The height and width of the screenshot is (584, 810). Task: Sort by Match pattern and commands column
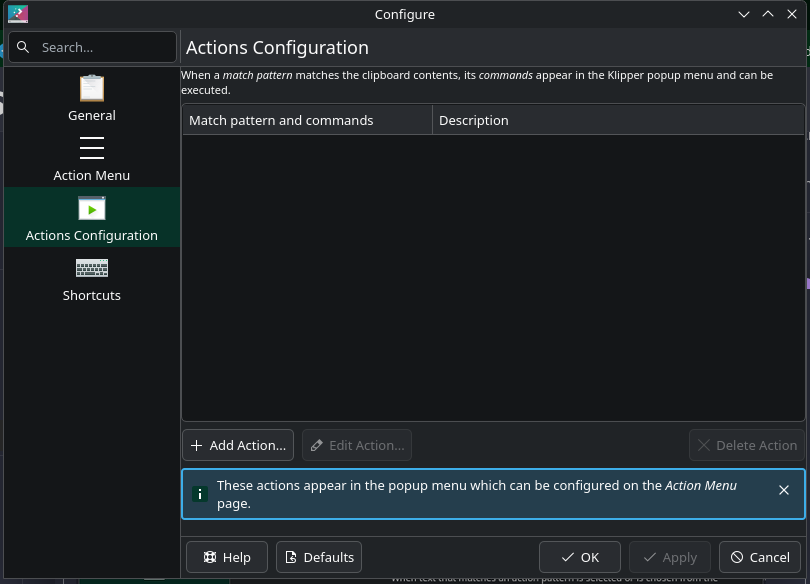click(x=306, y=120)
